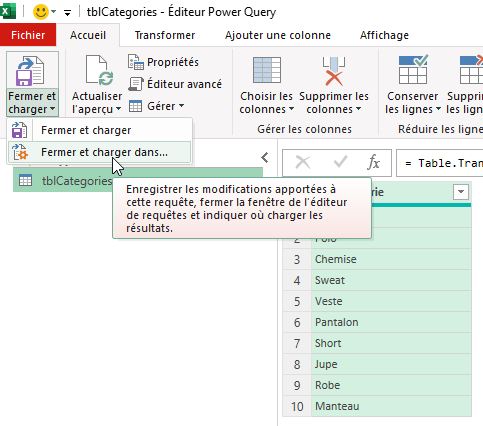
Task: Select the Robe cell
Action: click(391, 385)
